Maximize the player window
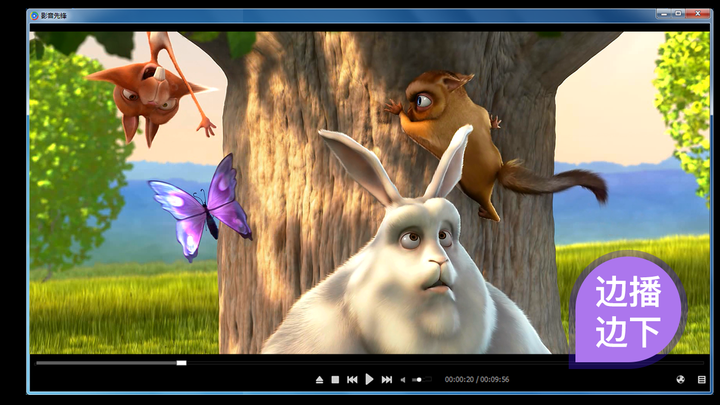Viewport: 720px width, 405px height. (x=678, y=14)
